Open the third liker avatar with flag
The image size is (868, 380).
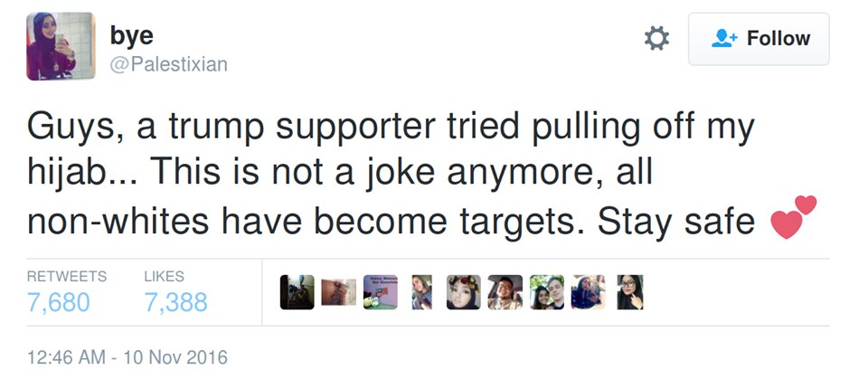click(x=380, y=291)
